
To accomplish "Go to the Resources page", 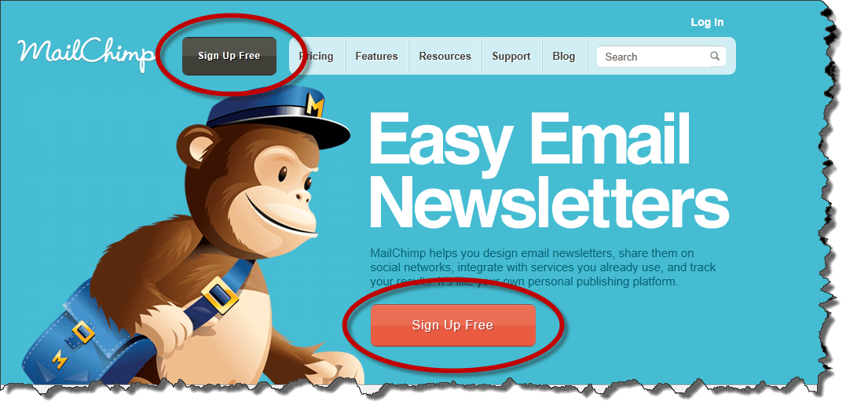I will 445,56.
